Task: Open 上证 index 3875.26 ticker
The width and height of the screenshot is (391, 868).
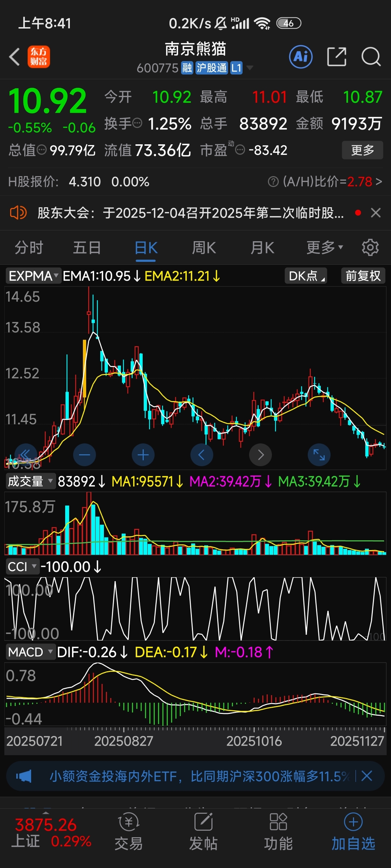Action: point(51,833)
